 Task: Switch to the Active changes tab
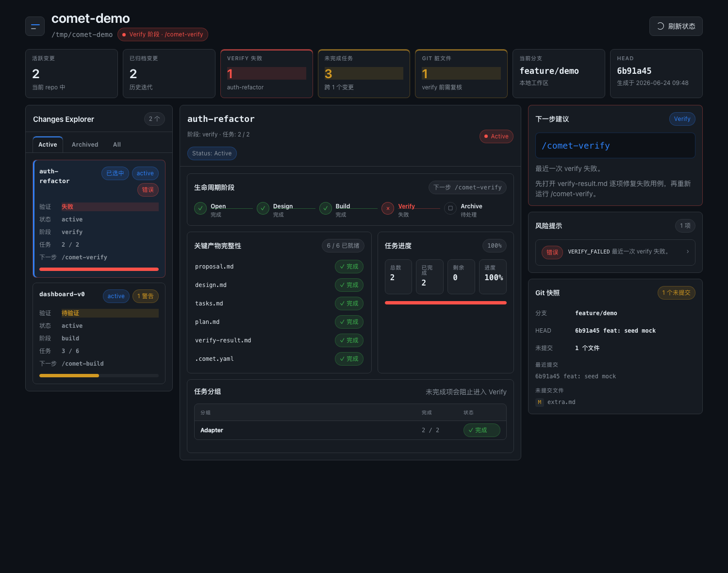pos(48,145)
